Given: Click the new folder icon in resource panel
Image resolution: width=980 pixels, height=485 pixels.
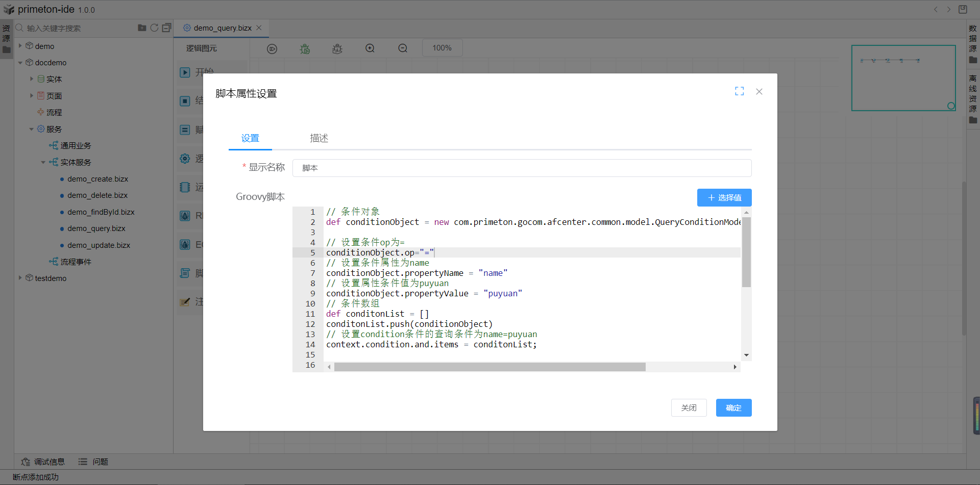Looking at the screenshot, I should coord(142,28).
